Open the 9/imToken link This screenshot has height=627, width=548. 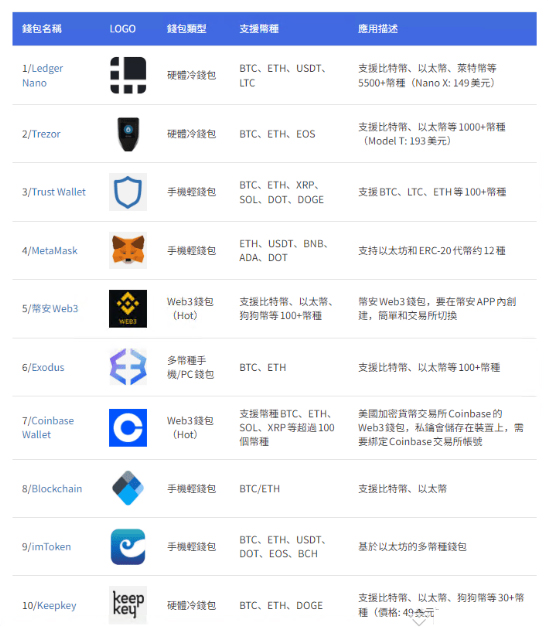point(46,547)
